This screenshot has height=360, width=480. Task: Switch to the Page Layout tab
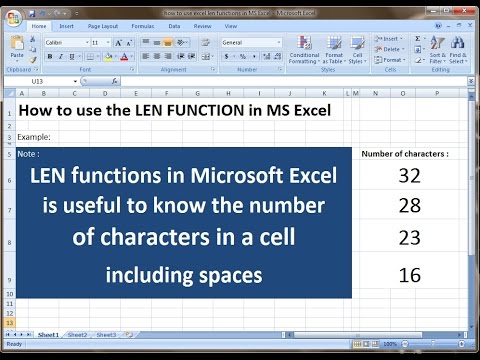(103, 26)
